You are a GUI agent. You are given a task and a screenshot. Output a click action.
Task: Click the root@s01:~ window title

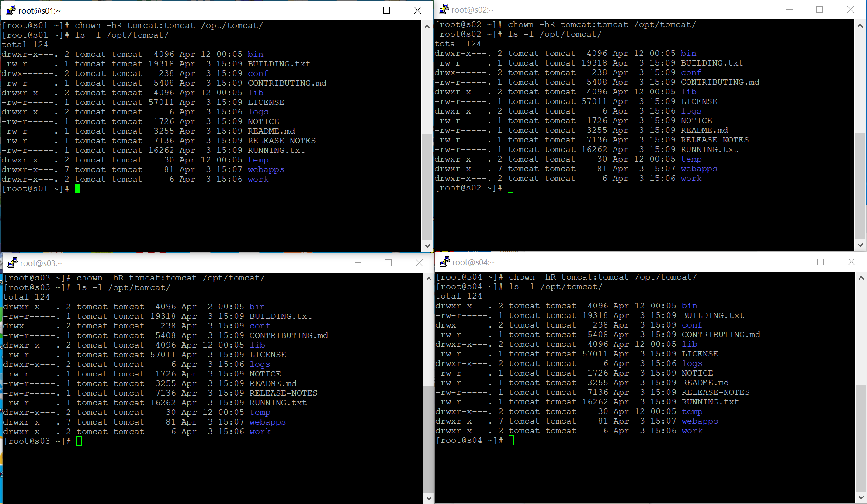pyautogui.click(x=40, y=10)
